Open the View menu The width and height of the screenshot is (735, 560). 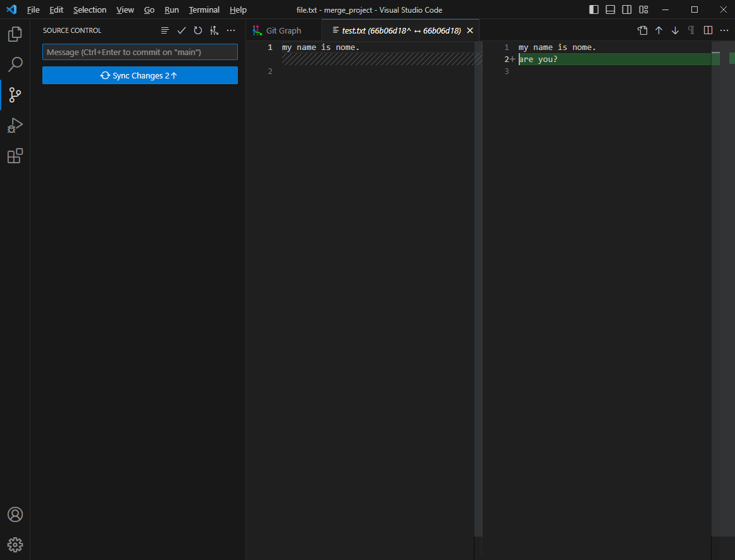(125, 10)
